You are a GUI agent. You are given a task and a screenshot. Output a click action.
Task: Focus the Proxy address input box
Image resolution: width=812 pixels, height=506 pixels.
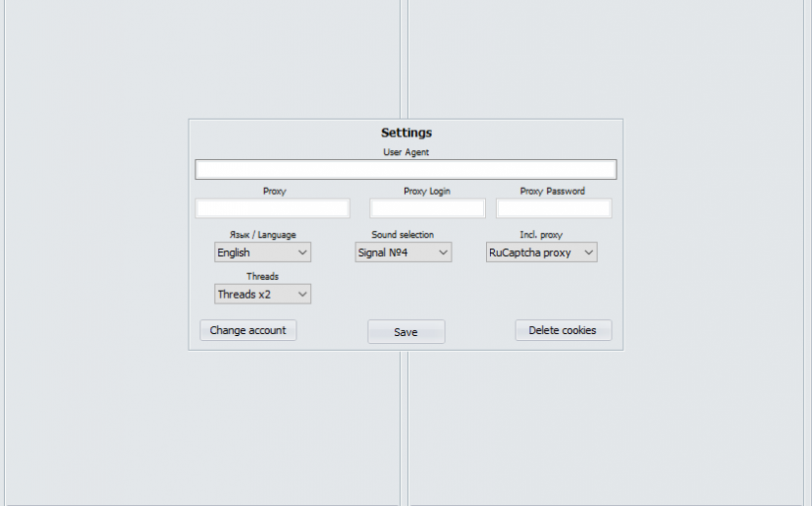[x=273, y=209]
